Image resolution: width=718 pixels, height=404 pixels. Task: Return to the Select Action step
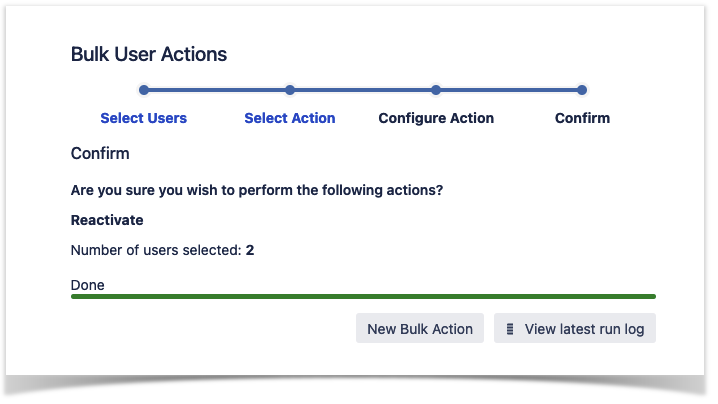pyautogui.click(x=290, y=118)
